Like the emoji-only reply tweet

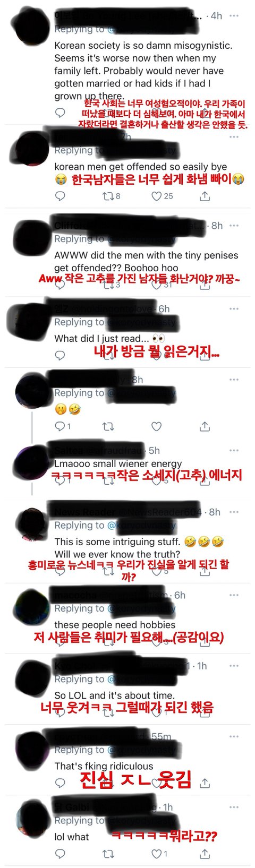tap(156, 426)
